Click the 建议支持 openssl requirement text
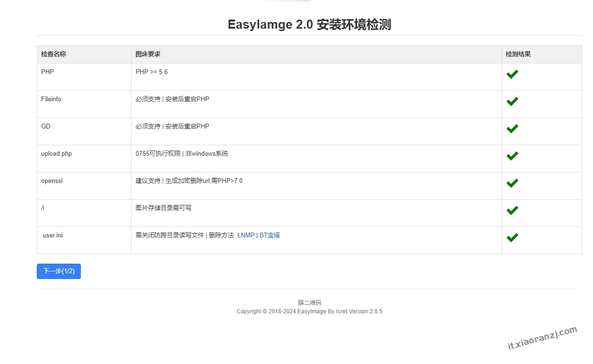593x364 pixels. 189,181
